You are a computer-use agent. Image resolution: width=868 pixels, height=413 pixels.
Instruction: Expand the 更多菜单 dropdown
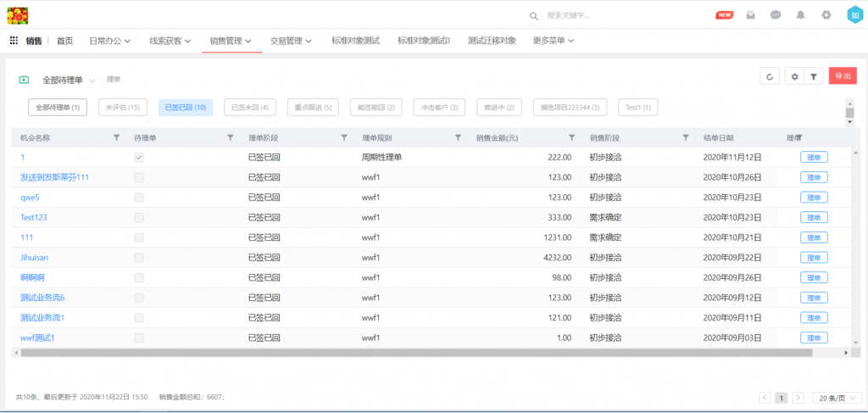(554, 41)
